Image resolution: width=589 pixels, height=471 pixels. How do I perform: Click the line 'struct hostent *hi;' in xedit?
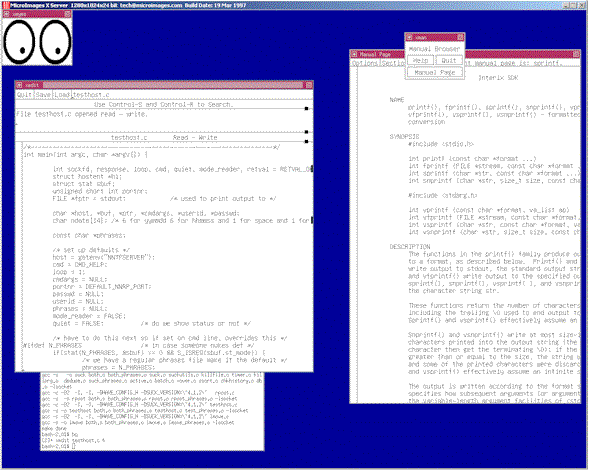click(x=87, y=177)
